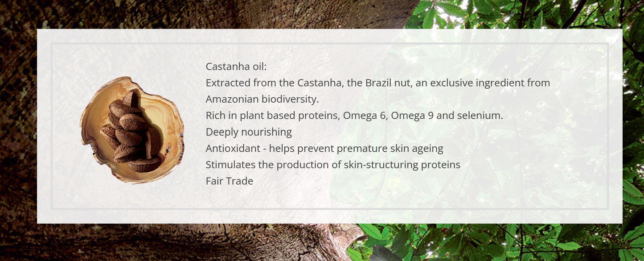Click the Brazil nuts bowl image

(x=132, y=130)
